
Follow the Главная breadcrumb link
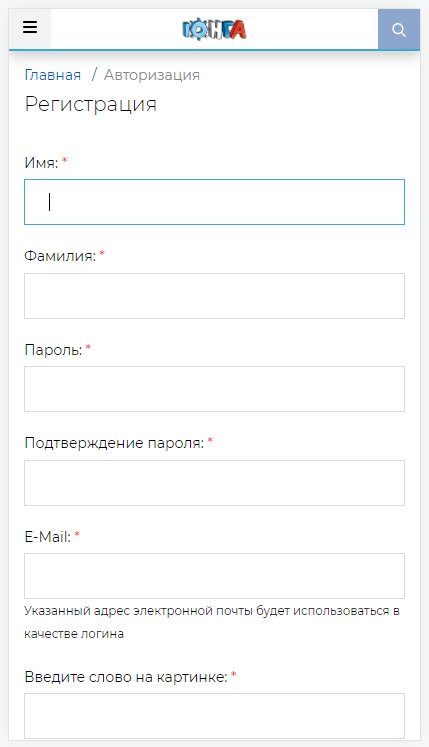pyautogui.click(x=53, y=75)
